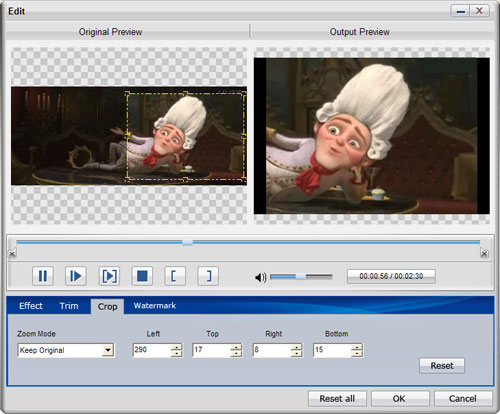Click the crop frame's right middle handle

click(244, 136)
